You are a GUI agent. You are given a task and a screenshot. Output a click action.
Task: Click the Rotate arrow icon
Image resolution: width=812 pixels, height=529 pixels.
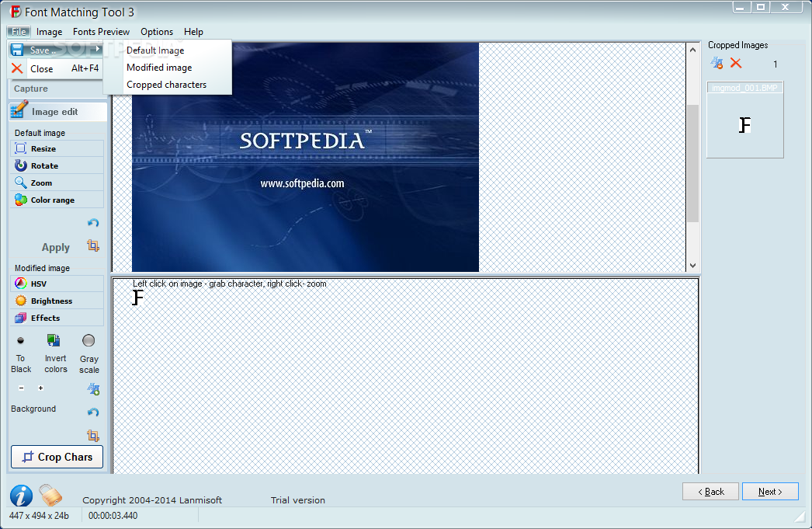pos(21,165)
